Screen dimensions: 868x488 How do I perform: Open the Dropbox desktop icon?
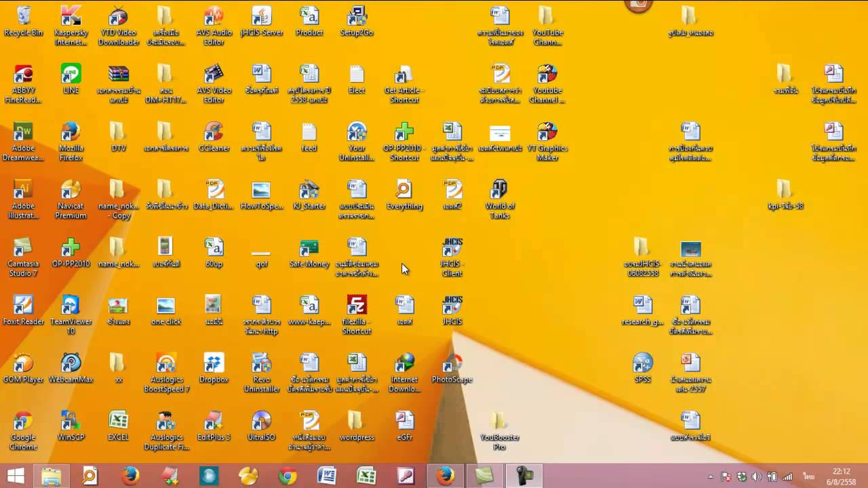pyautogui.click(x=214, y=368)
